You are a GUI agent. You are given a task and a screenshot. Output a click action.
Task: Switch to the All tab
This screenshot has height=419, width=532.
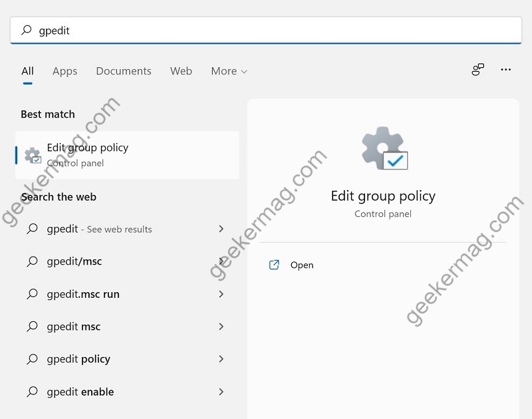(x=27, y=71)
